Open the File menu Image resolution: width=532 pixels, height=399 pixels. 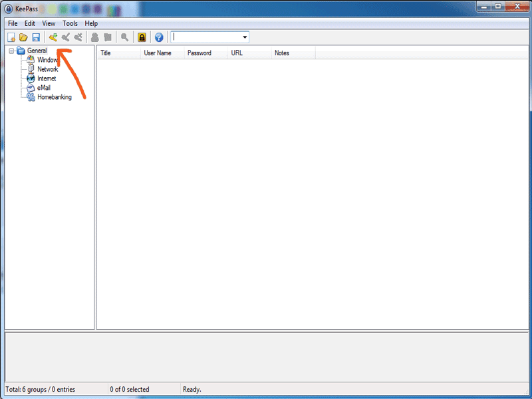tap(13, 23)
